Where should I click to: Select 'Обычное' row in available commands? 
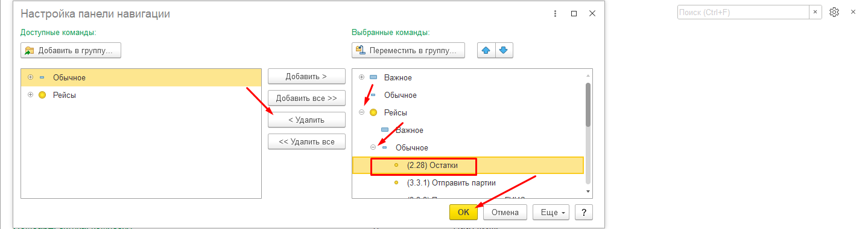tap(141, 77)
